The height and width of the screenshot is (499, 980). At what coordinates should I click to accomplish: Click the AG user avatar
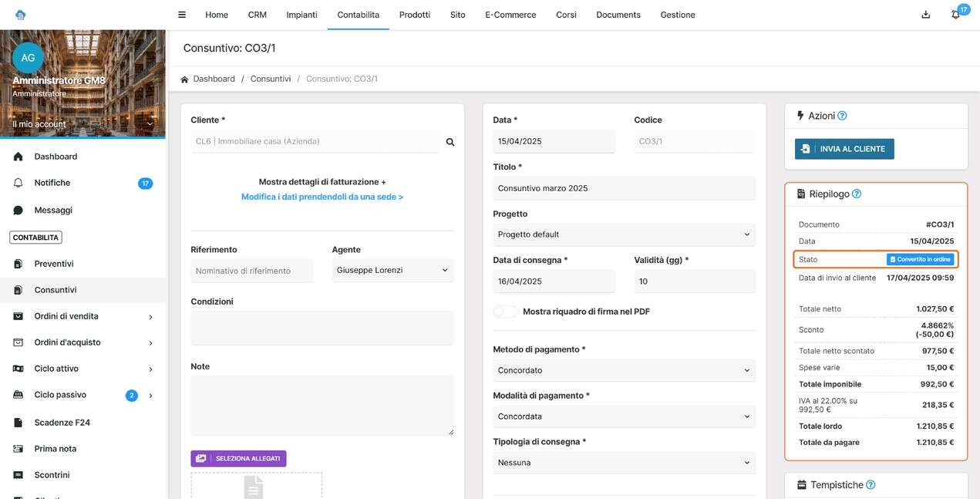(28, 58)
